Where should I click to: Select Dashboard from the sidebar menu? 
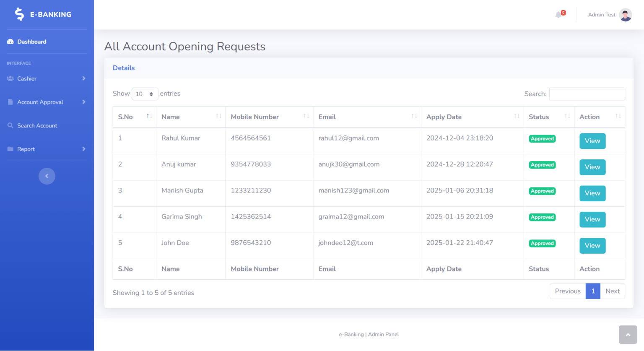click(x=31, y=41)
